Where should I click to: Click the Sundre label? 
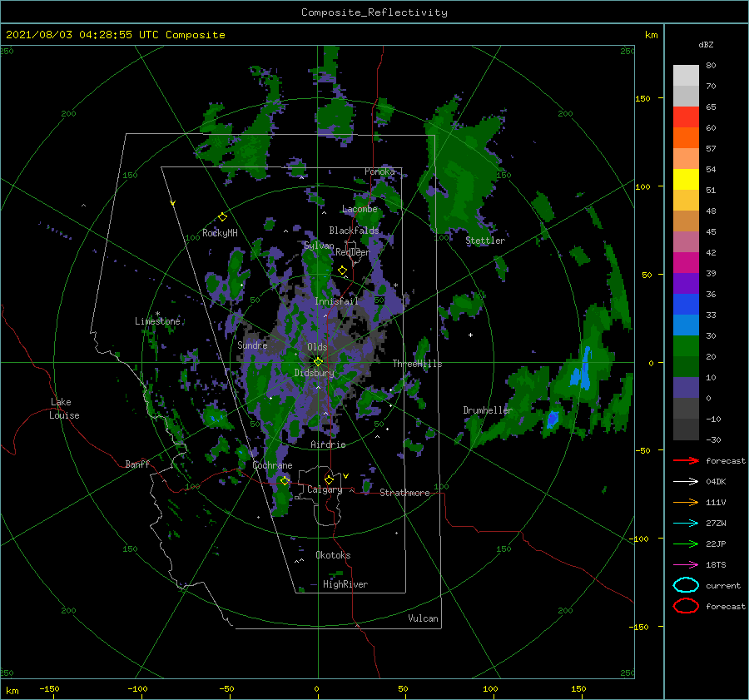pyautogui.click(x=252, y=345)
